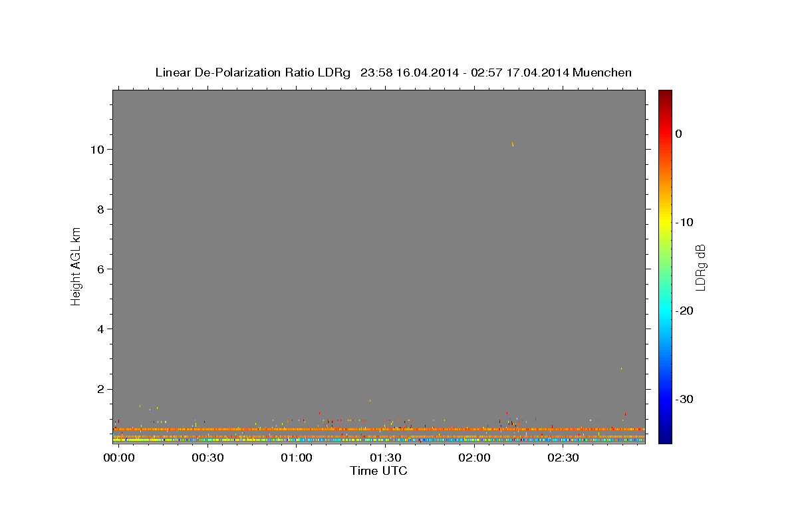Image resolution: width=798 pixels, height=532 pixels.
Task: Click the 4 km height tick label
Action: click(x=100, y=329)
